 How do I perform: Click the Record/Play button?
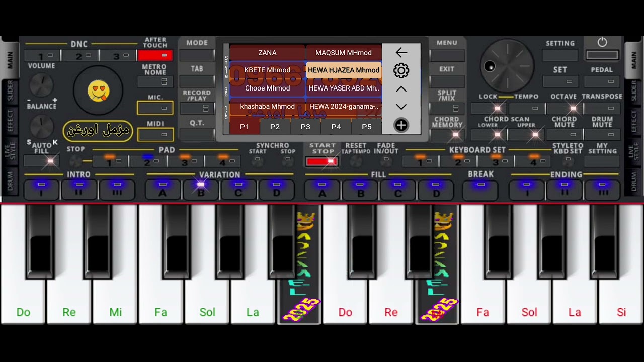click(197, 108)
